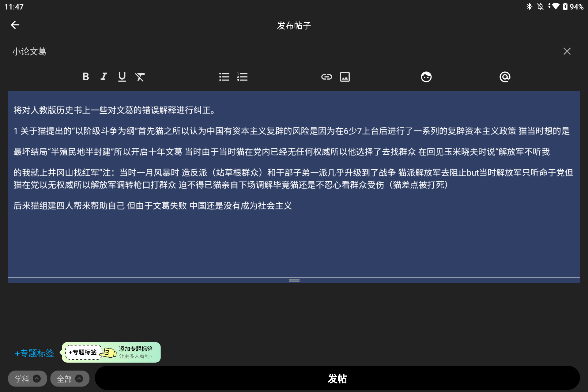The image size is (588, 392).
Task: Toggle bold formatting
Action: tap(86, 77)
